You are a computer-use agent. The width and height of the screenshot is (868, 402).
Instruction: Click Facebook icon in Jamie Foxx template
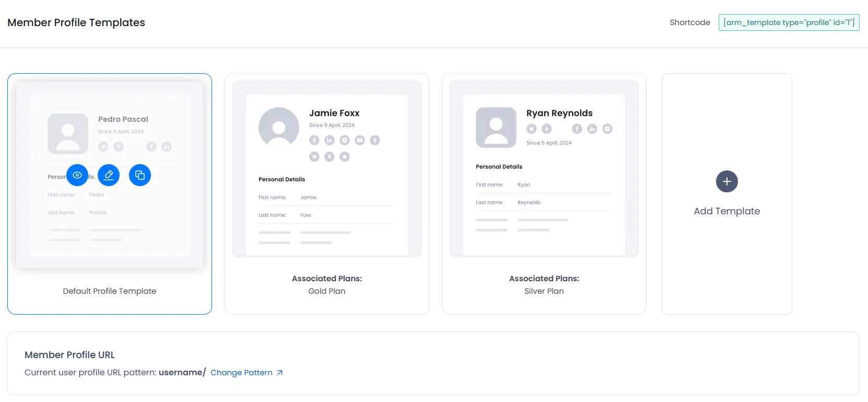pos(314,140)
